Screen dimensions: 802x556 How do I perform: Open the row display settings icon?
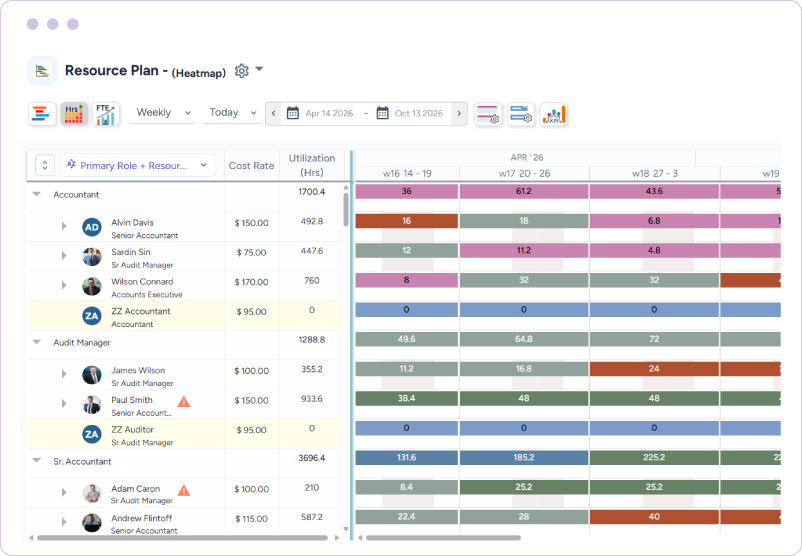(x=488, y=114)
